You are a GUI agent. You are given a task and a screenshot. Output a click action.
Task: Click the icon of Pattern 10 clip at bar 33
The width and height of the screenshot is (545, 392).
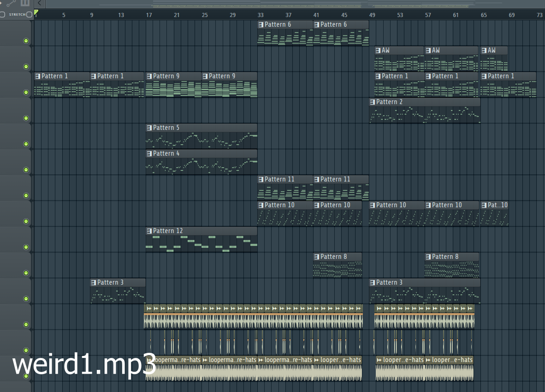261,205
